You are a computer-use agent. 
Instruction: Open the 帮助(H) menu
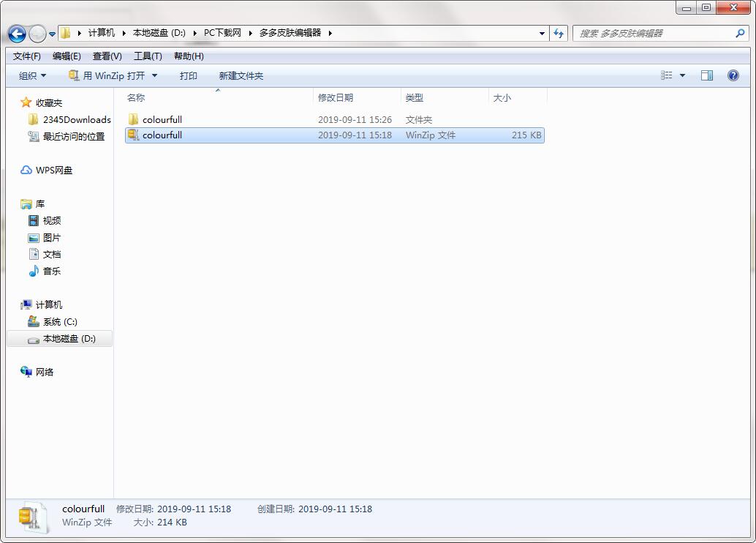click(x=189, y=56)
